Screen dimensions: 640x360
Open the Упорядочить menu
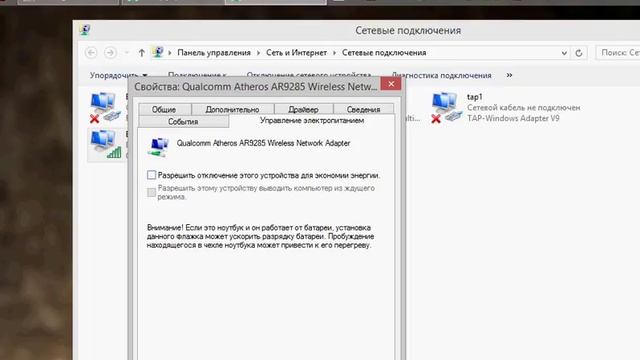pos(118,76)
